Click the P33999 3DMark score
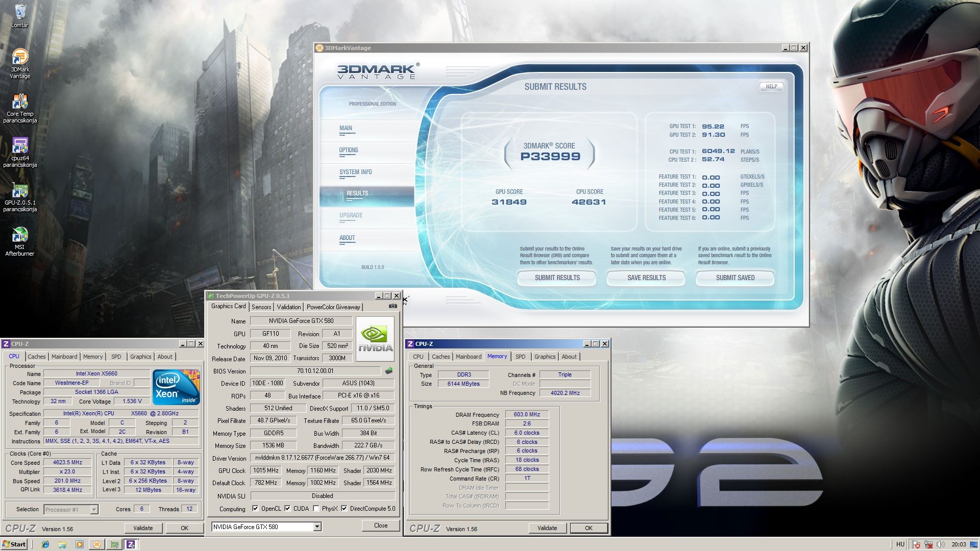This screenshot has width=980, height=551. 550,157
